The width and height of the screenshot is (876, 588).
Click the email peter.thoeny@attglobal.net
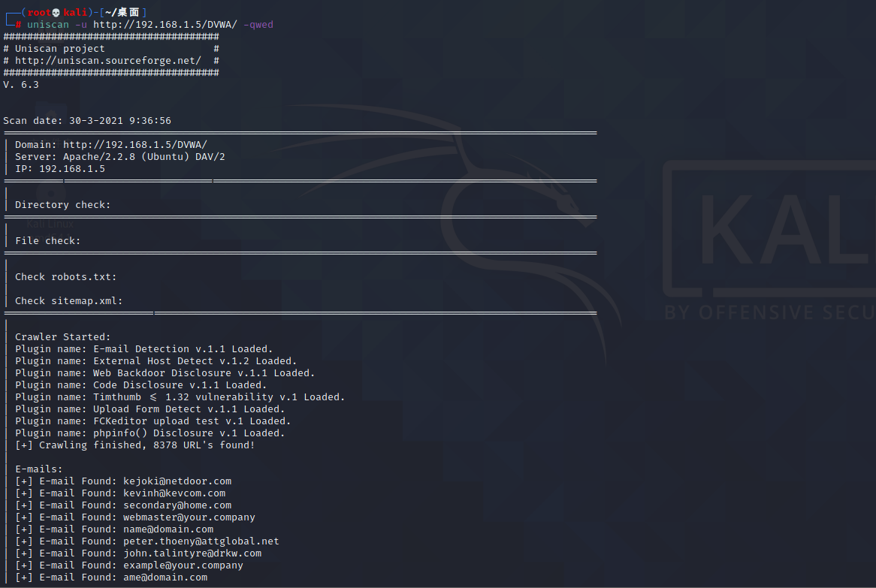click(x=201, y=541)
